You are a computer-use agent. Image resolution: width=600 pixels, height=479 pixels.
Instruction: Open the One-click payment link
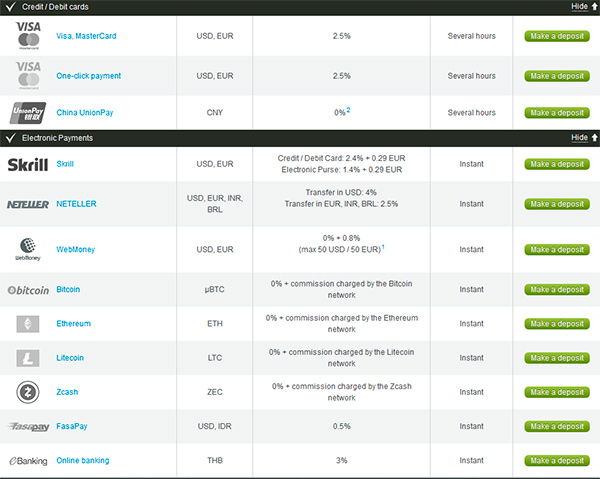[x=88, y=76]
